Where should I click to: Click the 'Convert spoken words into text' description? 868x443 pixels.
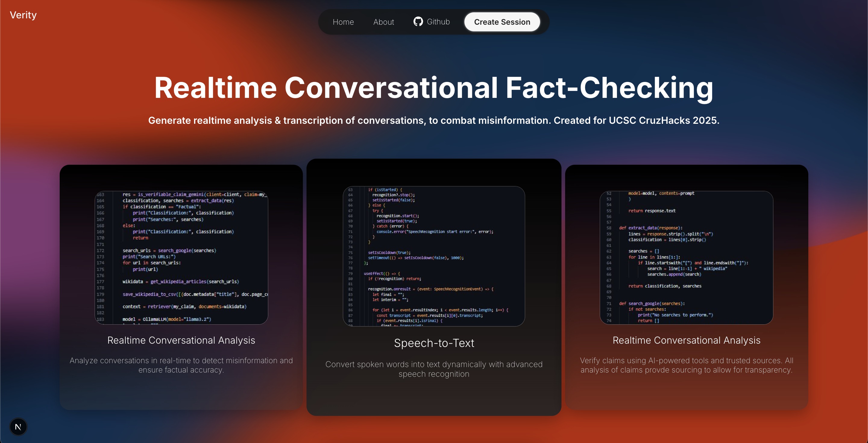[434, 369]
